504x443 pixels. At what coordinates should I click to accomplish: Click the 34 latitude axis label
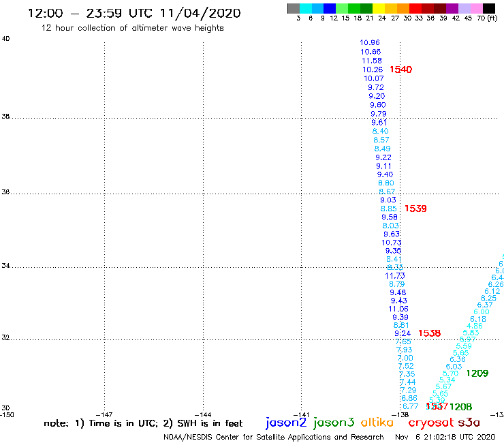5,266
